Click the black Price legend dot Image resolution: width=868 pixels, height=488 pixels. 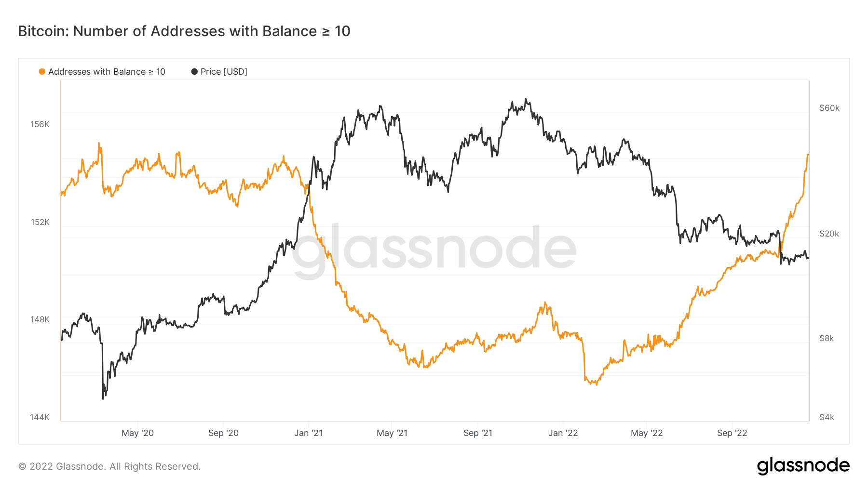tap(194, 72)
